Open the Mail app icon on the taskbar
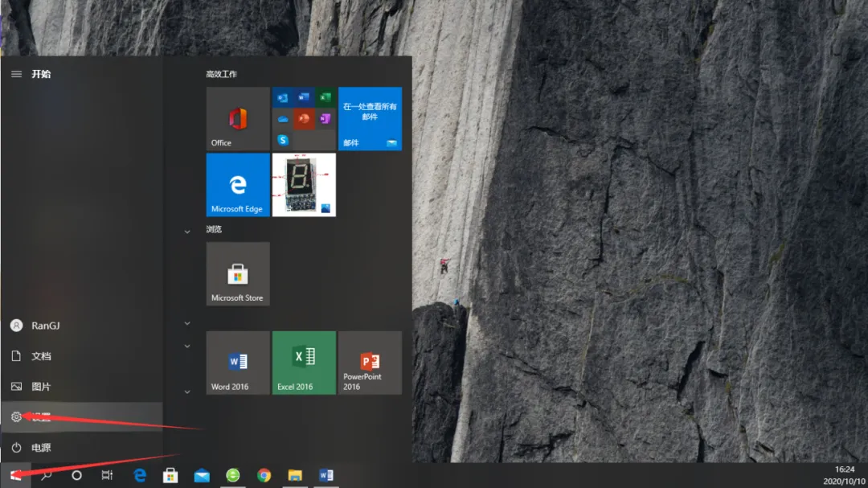Viewport: 868px width, 488px height. tap(201, 474)
